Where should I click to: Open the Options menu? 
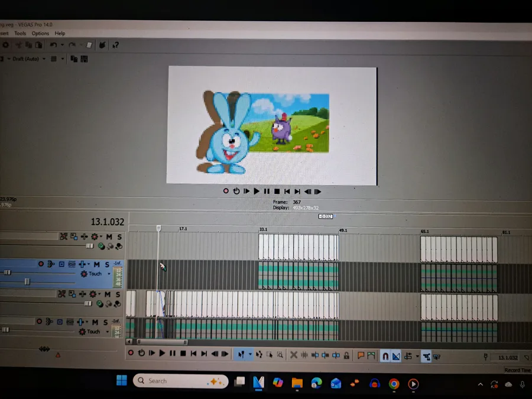tap(40, 33)
